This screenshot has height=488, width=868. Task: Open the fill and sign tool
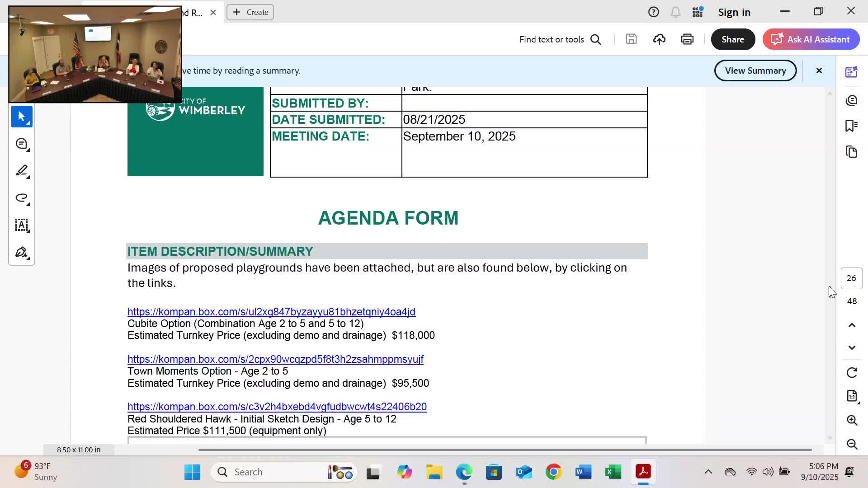[21, 252]
